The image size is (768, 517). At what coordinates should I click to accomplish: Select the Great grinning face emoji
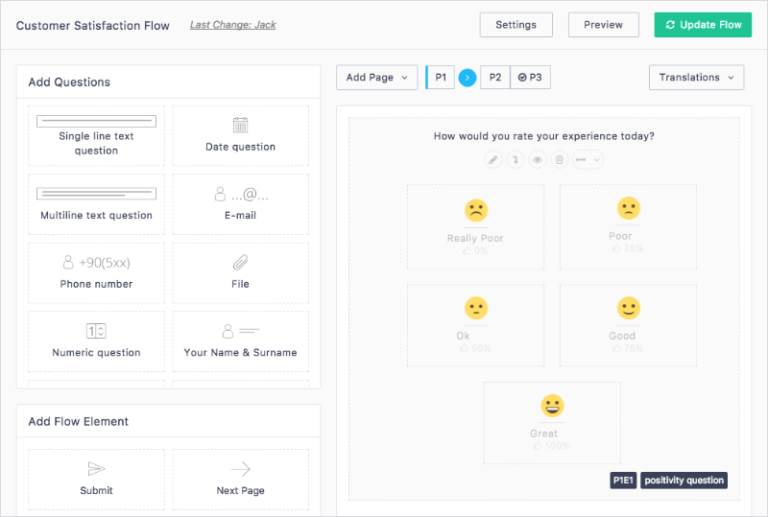[x=552, y=406]
